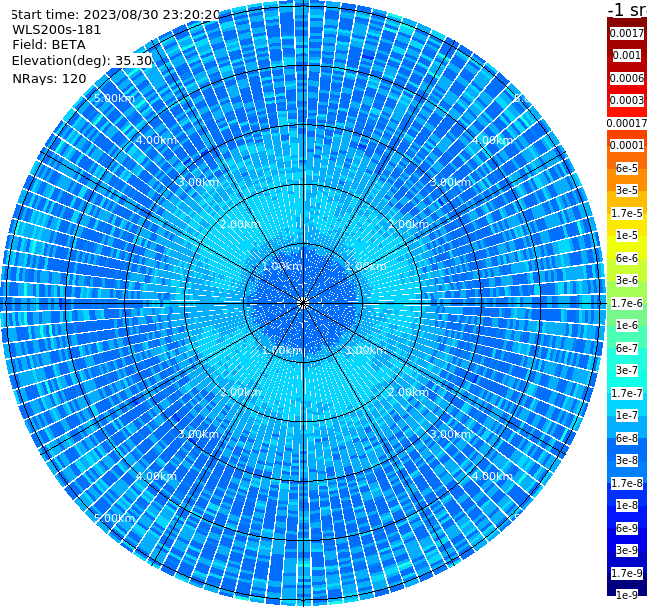The width and height of the screenshot is (647, 607).
Task: Click the 3e-6 colorbar label
Action: 627,280
